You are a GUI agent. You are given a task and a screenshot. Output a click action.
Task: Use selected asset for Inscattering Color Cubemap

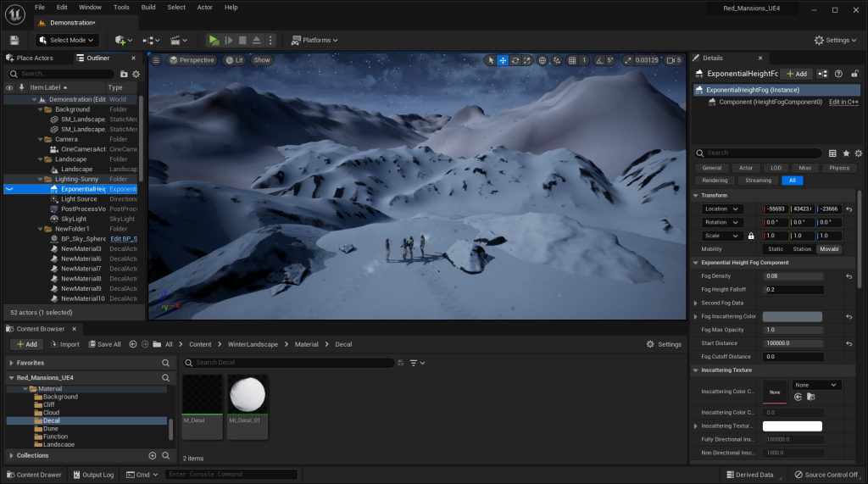pyautogui.click(x=798, y=397)
